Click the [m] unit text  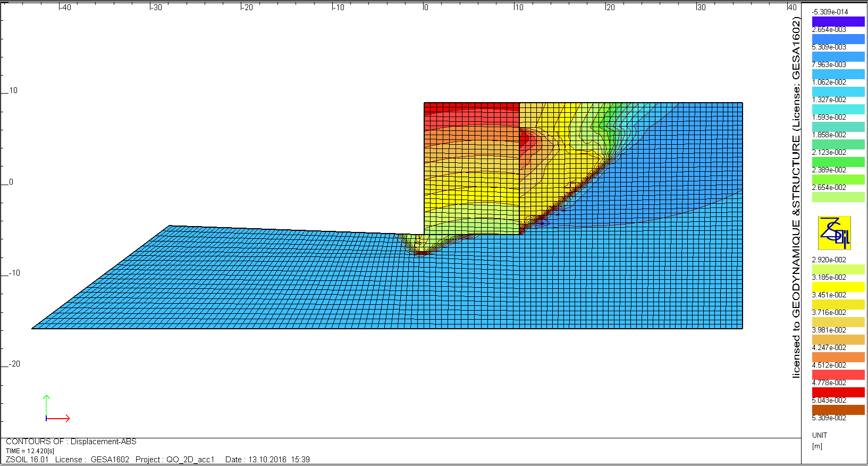818,446
